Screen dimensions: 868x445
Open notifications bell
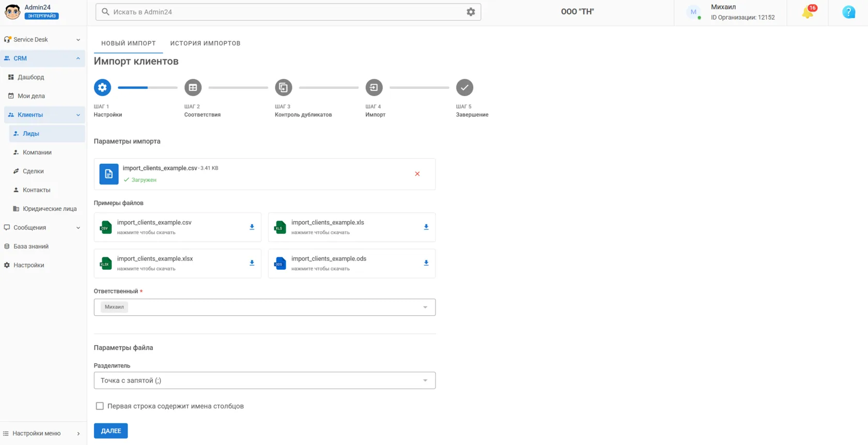tap(808, 12)
